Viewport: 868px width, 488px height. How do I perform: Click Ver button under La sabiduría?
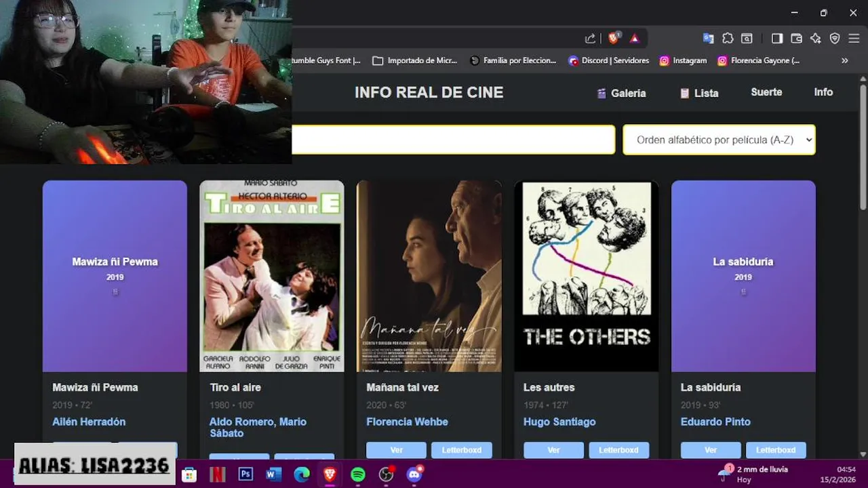click(711, 450)
